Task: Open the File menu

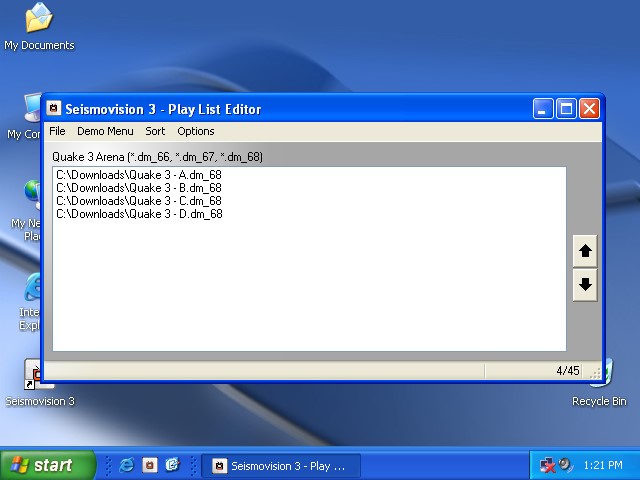Action: [x=57, y=131]
